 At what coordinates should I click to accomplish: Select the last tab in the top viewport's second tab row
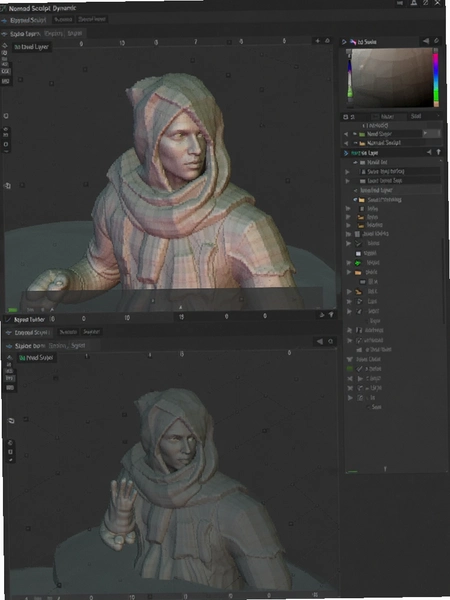pyautogui.click(x=75, y=33)
